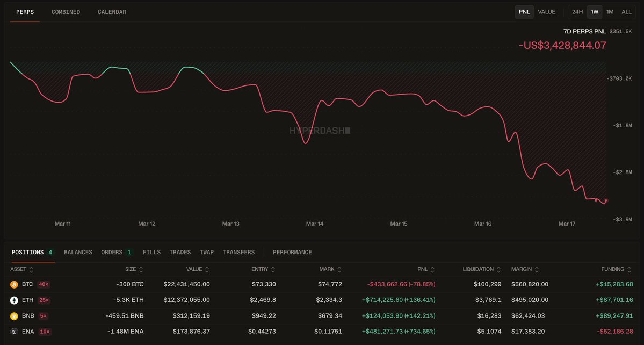Show ALL time range data
The width and height of the screenshot is (644, 345).
click(x=626, y=12)
